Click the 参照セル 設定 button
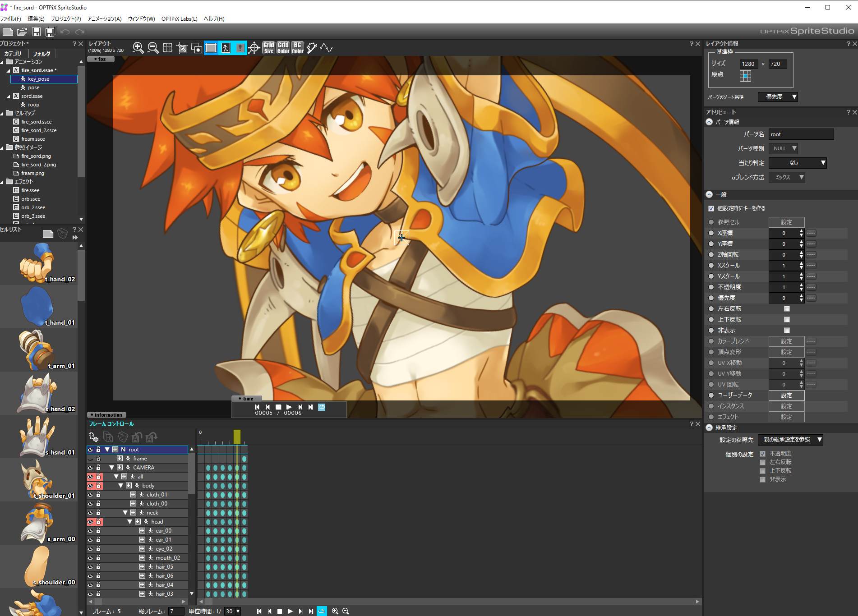This screenshot has height=616, width=858. tap(786, 222)
